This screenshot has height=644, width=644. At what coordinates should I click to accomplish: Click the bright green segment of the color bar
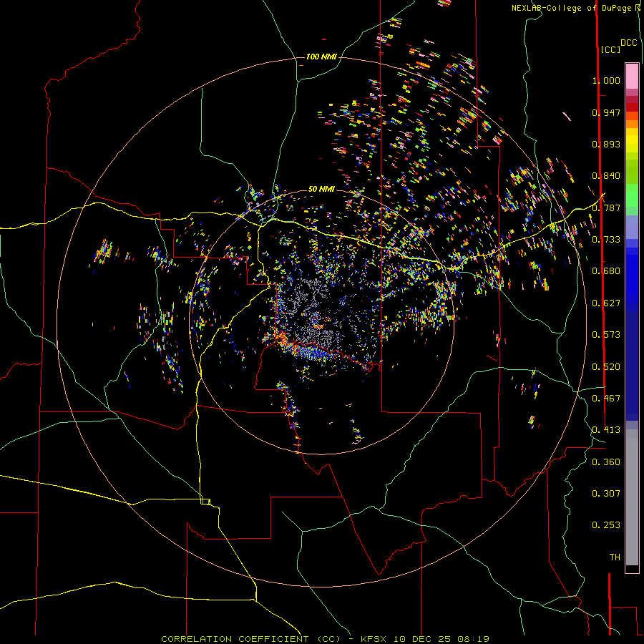(x=632, y=195)
